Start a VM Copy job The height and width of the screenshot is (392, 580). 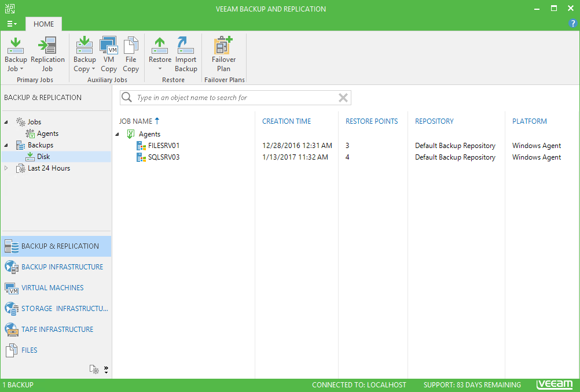(108, 54)
